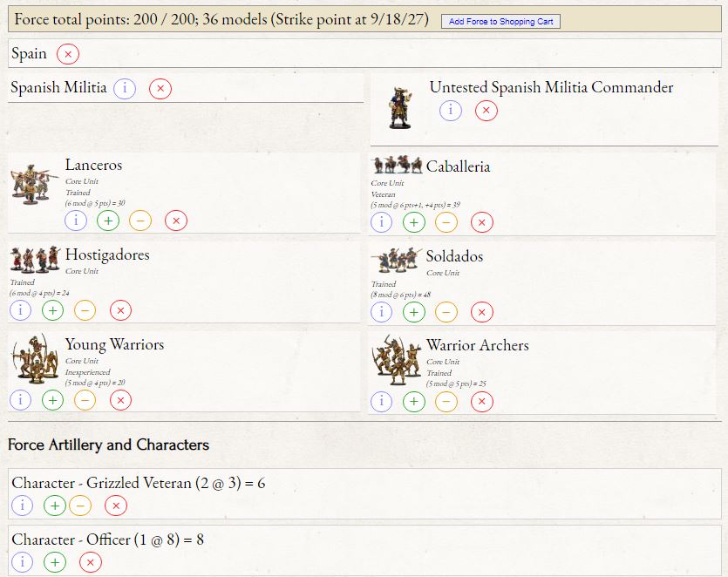
Task: Remove the Spanish Militia faction
Action: coord(160,88)
